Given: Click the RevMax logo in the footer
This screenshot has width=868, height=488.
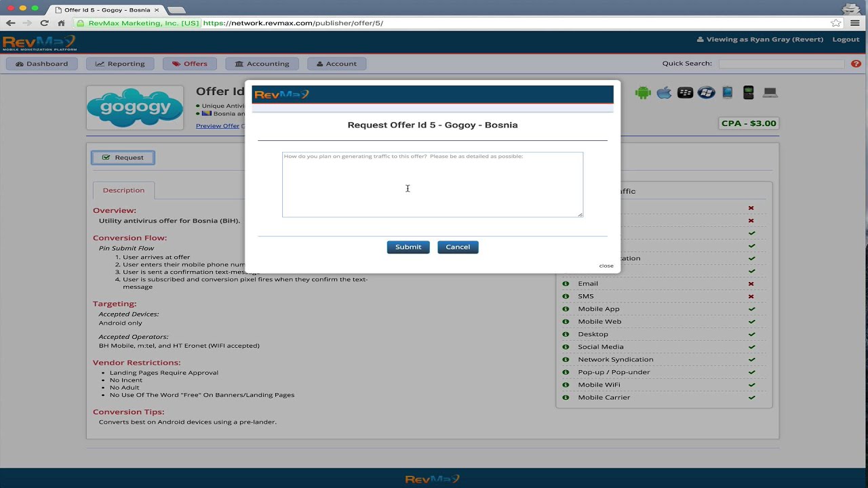Looking at the screenshot, I should pos(433,479).
